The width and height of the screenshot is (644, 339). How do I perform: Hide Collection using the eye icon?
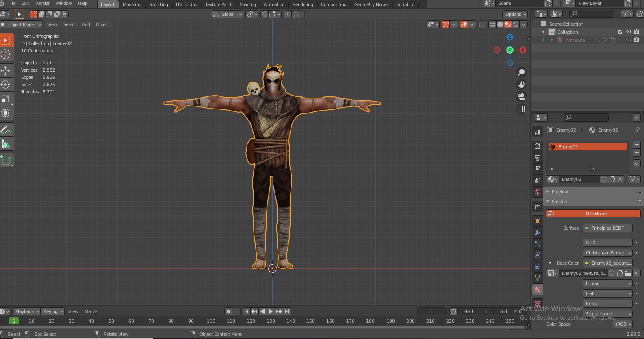point(629,32)
